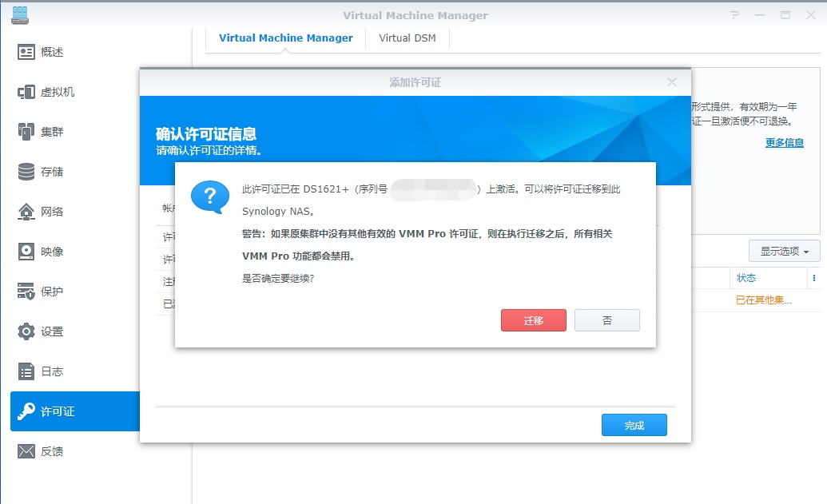The width and height of the screenshot is (827, 504).
Task: Click the 日志 sidebar label
Action: [52, 371]
